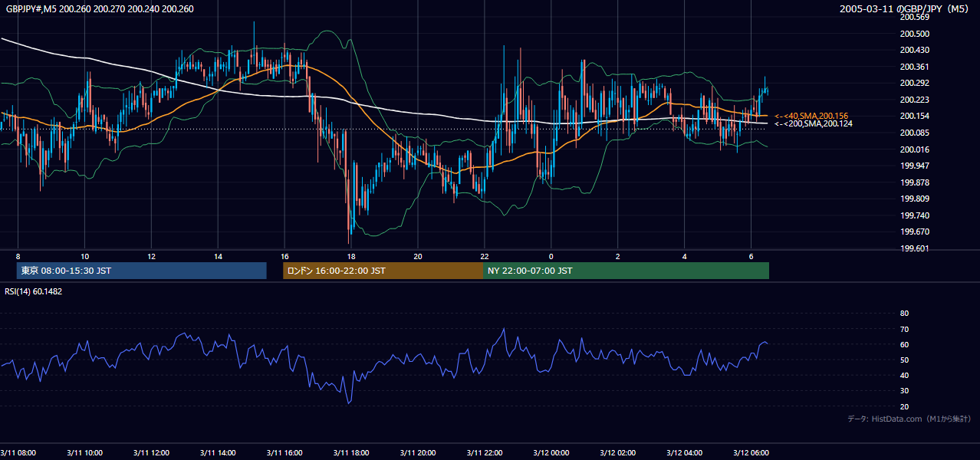Click the 3/12 02:00 time axis label
This screenshot has width=980, height=460.
(618, 452)
